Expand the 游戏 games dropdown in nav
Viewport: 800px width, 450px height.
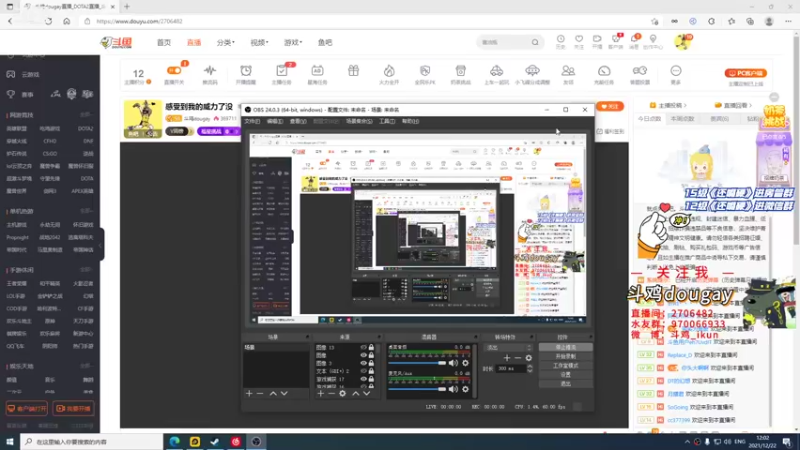pos(293,42)
